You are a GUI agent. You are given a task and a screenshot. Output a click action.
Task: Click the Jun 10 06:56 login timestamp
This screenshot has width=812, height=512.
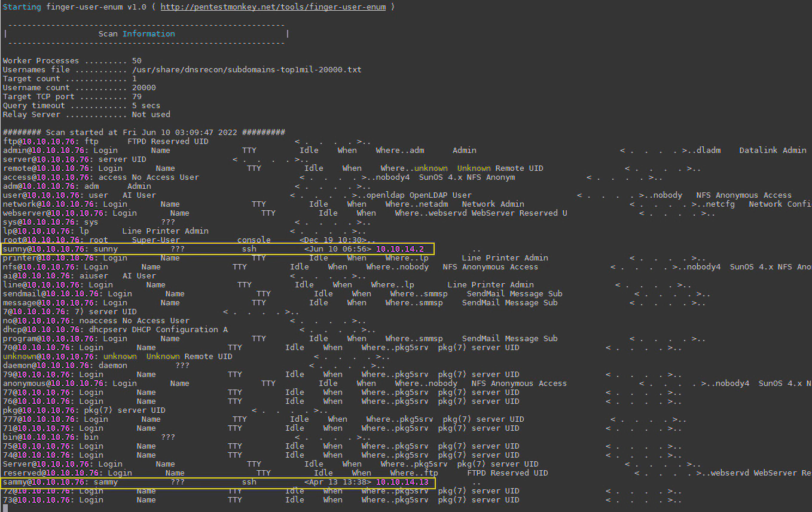[337, 249]
